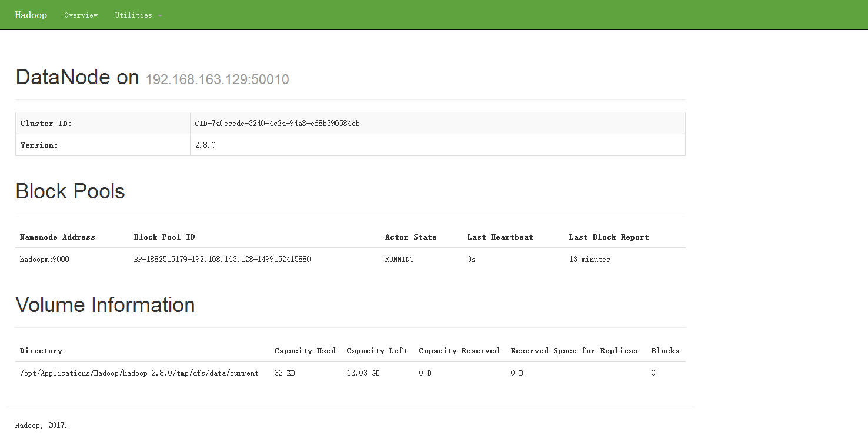Click the 0 B capacity reserved value
Viewport: 868px width, 448px height.
(x=426, y=373)
